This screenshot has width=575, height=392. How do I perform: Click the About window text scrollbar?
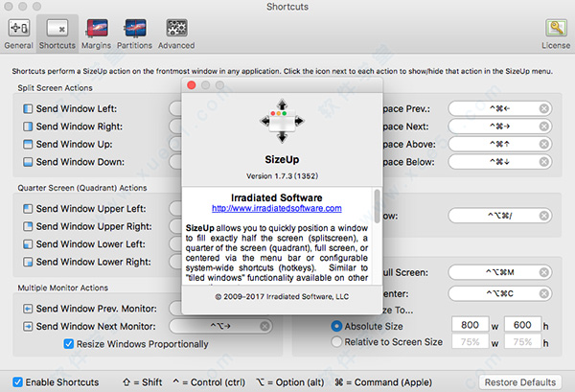coord(377,206)
